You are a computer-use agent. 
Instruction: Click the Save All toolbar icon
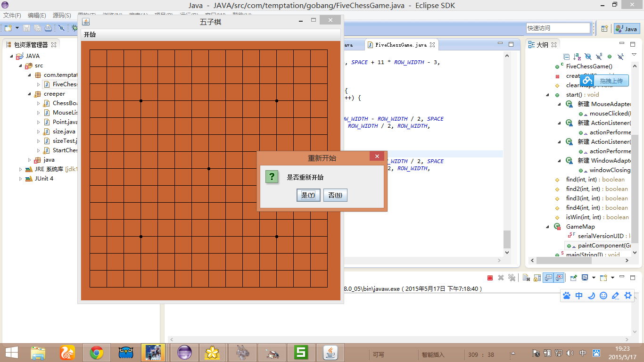click(x=37, y=28)
